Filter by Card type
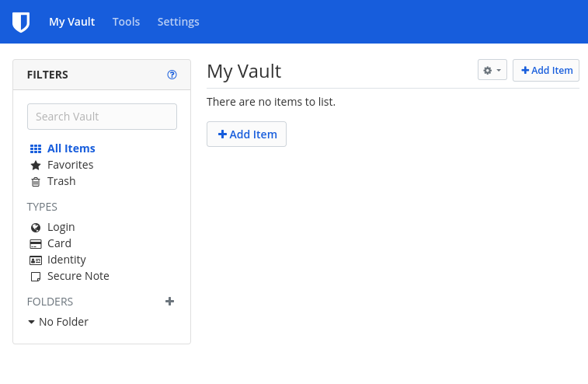 click(x=59, y=243)
